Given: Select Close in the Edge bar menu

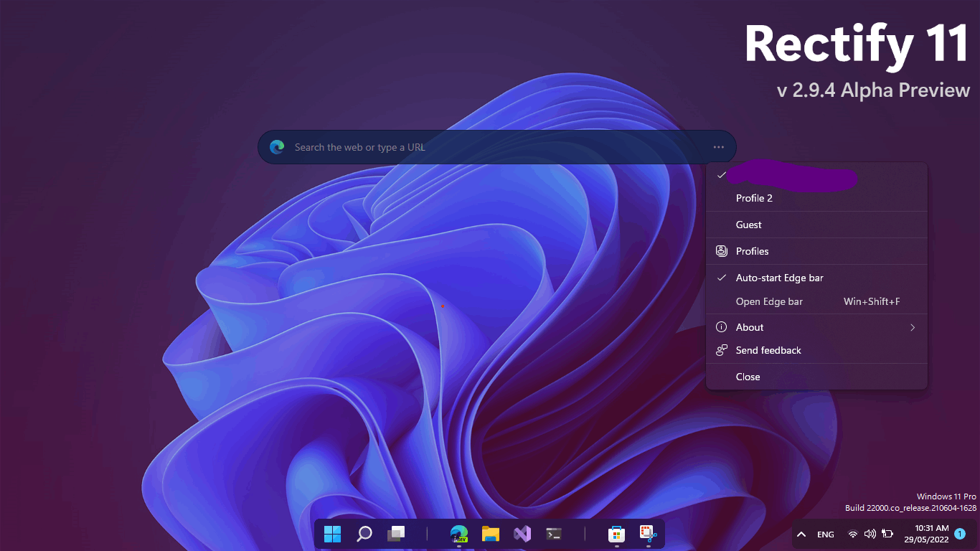Looking at the screenshot, I should pyautogui.click(x=816, y=377).
